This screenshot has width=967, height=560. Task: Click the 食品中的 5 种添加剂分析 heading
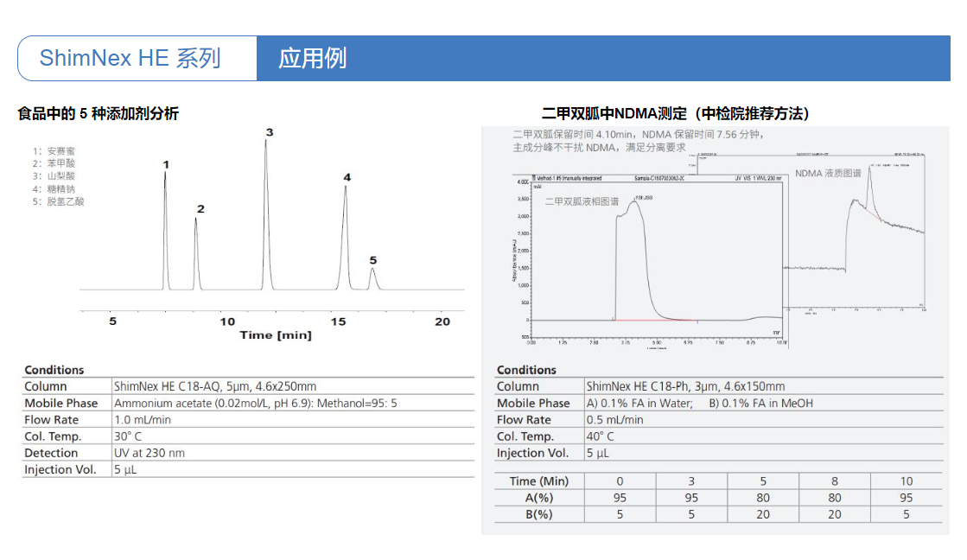tap(99, 113)
